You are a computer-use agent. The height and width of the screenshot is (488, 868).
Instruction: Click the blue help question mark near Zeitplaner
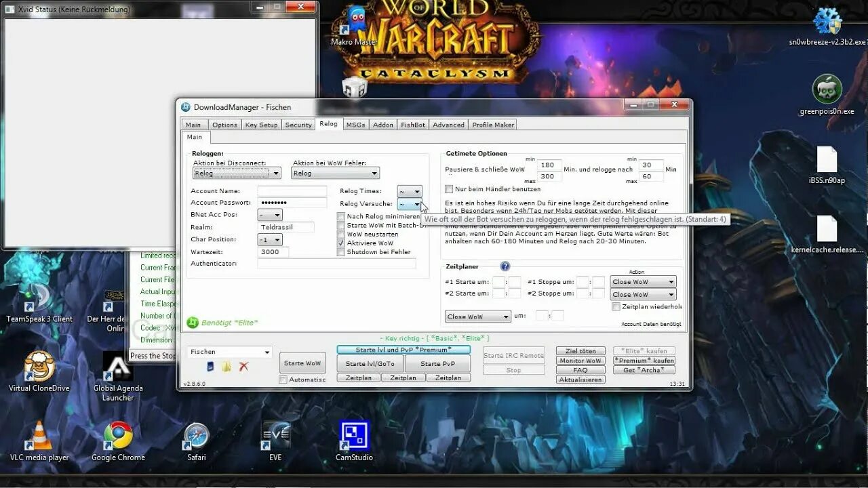505,266
